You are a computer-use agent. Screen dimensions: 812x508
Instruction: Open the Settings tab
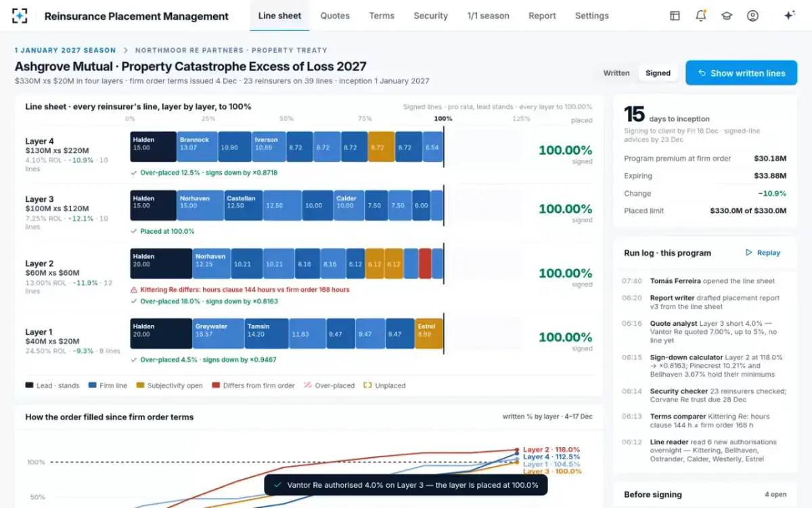click(592, 16)
